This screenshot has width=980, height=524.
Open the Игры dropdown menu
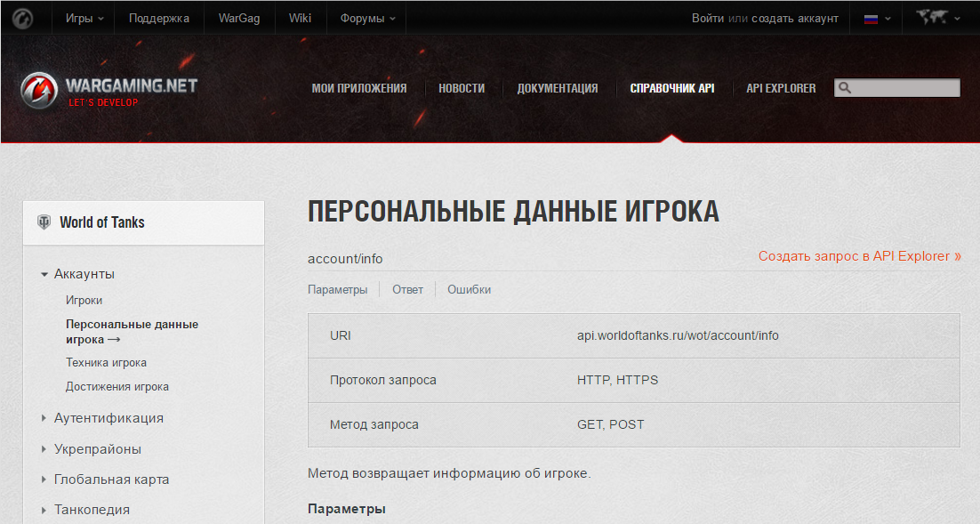(85, 18)
